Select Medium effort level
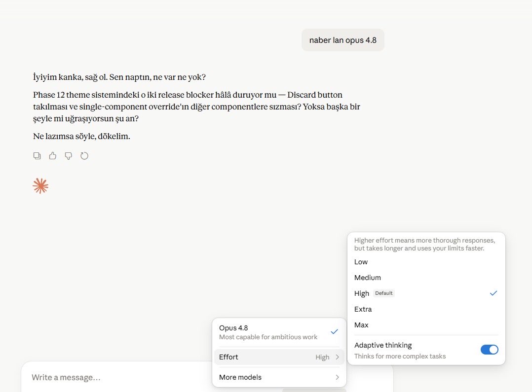 426,278
